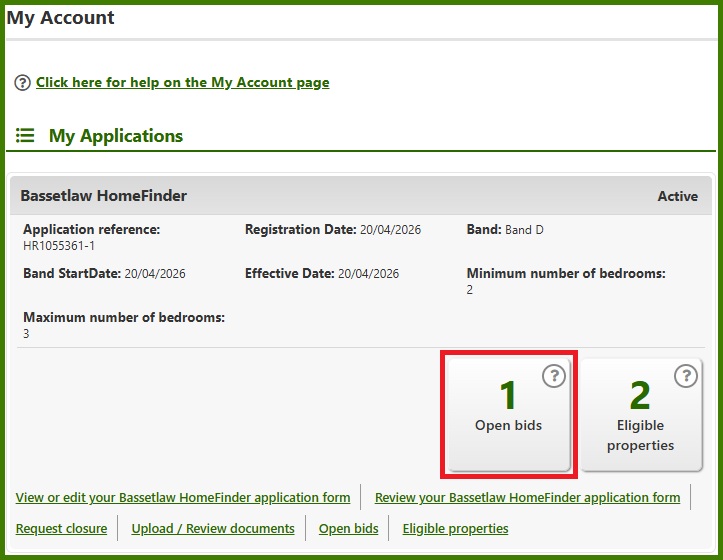The height and width of the screenshot is (560, 723).
Task: Click the Band StartDate value 20/04/2026
Action: 155,274
